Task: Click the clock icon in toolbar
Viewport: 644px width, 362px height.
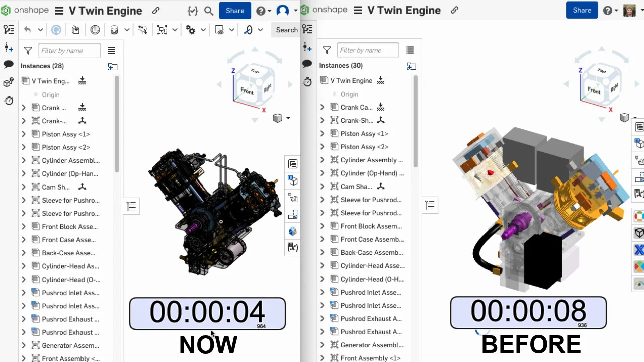Action: click(95, 30)
